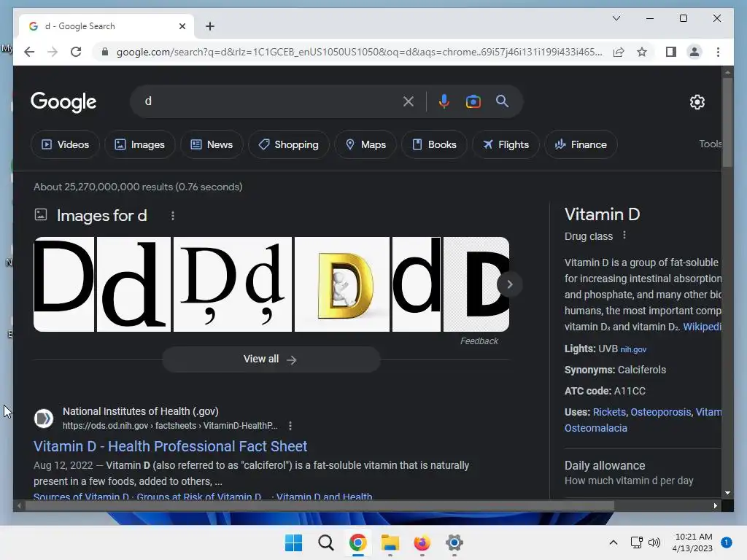This screenshot has width=747, height=560.
Task: Click the dotted Ḍḍ letter image
Action: [x=233, y=284]
